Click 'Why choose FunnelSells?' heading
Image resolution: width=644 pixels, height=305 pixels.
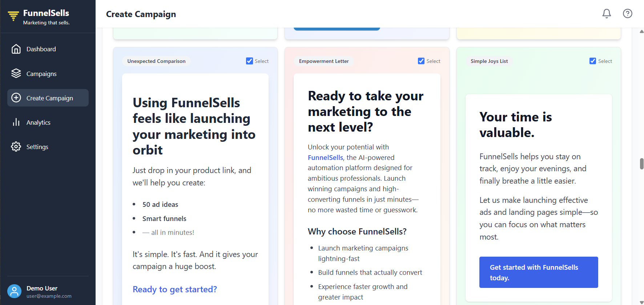pyautogui.click(x=357, y=232)
